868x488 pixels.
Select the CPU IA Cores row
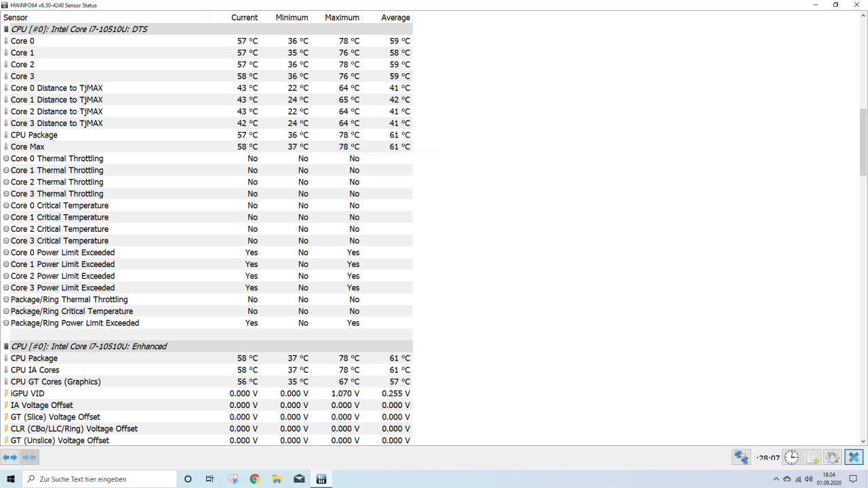point(206,370)
